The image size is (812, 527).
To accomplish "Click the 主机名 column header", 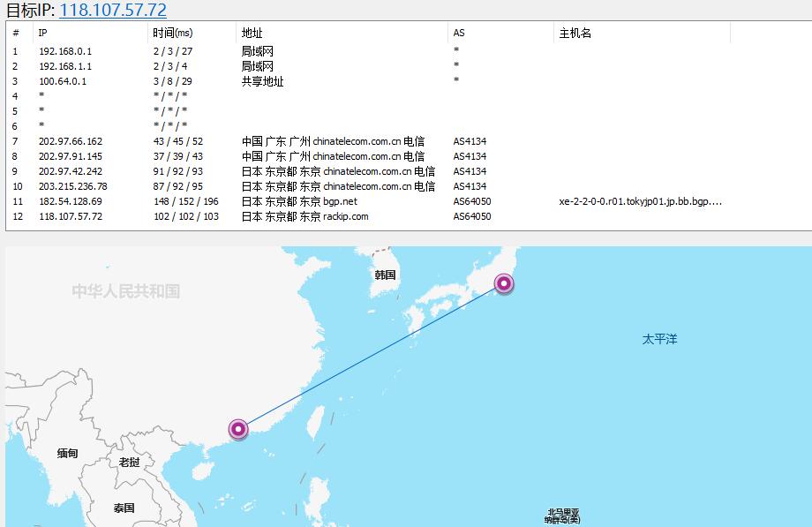I will tap(575, 33).
